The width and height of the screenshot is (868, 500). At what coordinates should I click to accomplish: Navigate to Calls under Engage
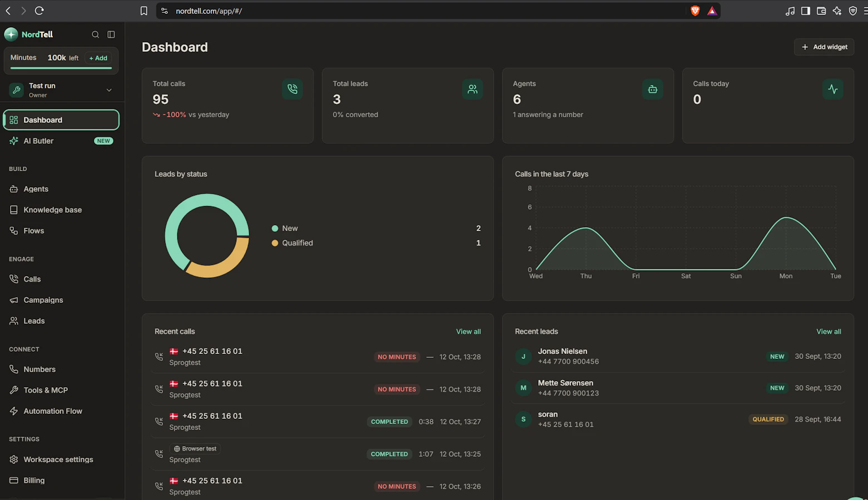click(61, 279)
